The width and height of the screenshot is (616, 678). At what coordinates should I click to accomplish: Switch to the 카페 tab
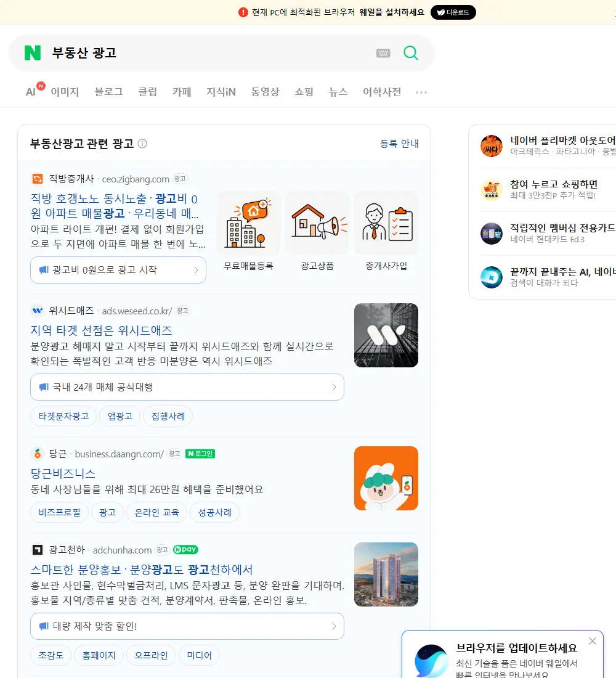[x=182, y=92]
